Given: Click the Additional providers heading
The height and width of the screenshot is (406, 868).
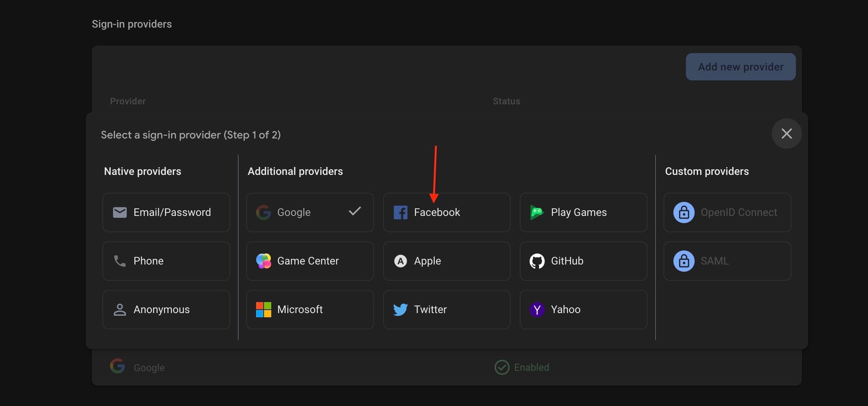Looking at the screenshot, I should click(x=295, y=172).
